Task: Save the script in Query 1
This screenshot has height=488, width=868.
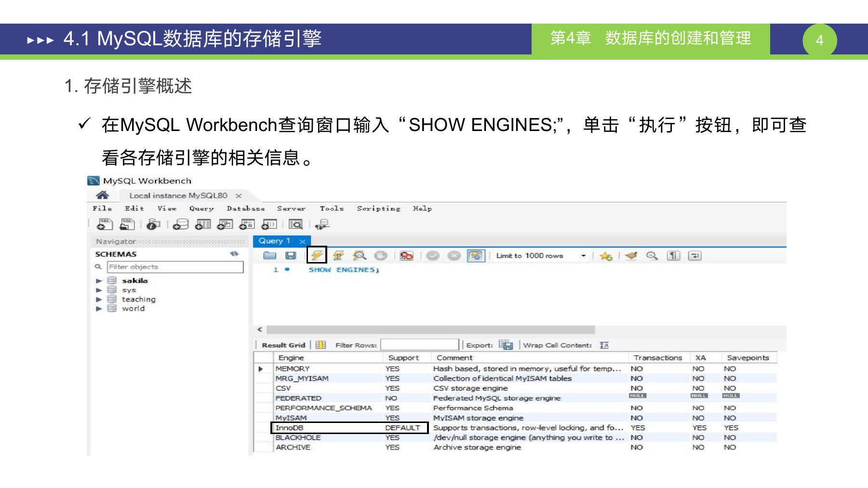Action: click(x=291, y=255)
